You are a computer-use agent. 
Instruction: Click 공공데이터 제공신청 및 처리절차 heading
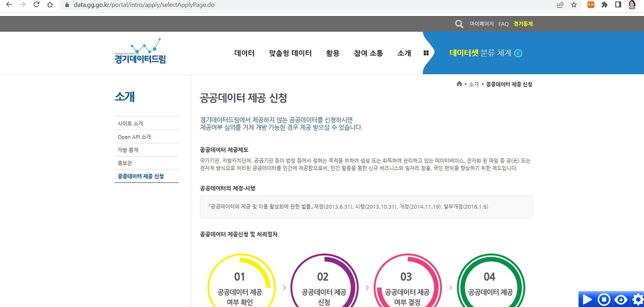click(239, 234)
